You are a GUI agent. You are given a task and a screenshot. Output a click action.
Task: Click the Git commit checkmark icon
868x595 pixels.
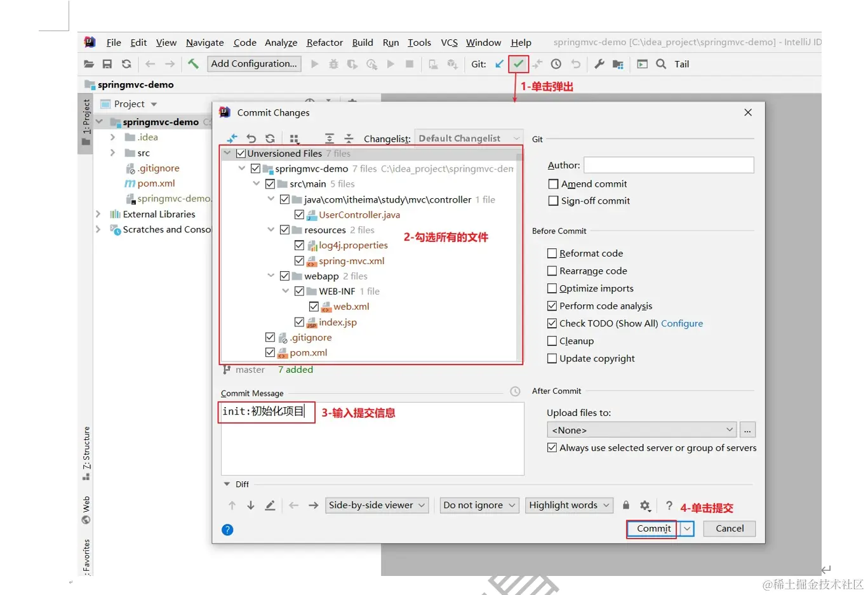(x=519, y=64)
